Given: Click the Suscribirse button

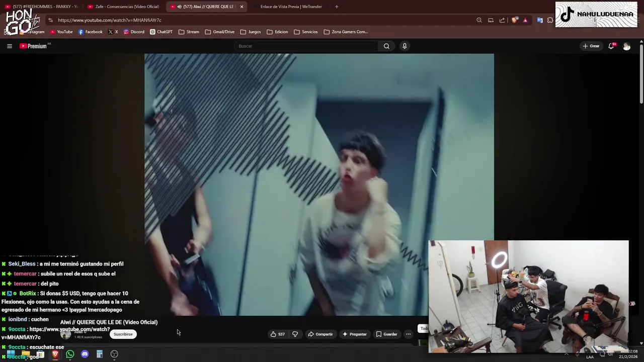Looking at the screenshot, I should [x=123, y=334].
